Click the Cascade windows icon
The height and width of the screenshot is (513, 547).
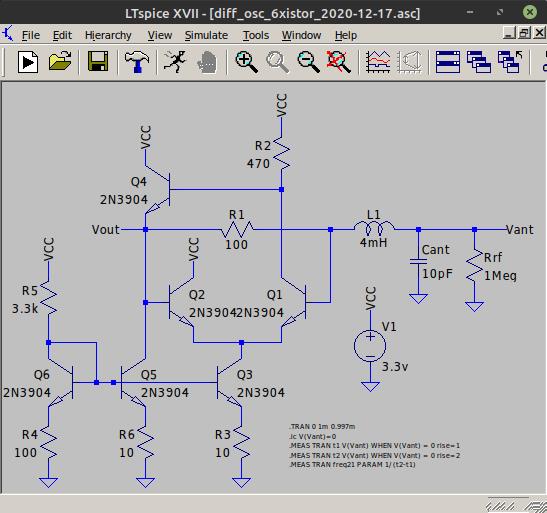479,62
